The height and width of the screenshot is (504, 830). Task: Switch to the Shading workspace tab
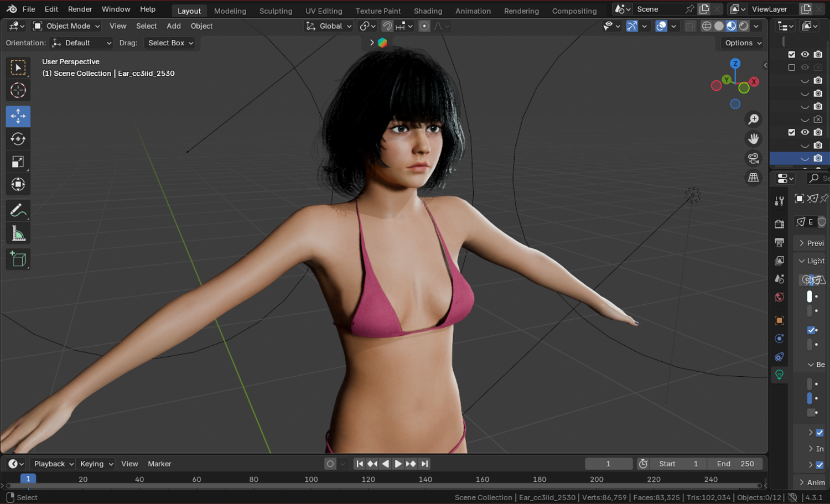pos(428,11)
